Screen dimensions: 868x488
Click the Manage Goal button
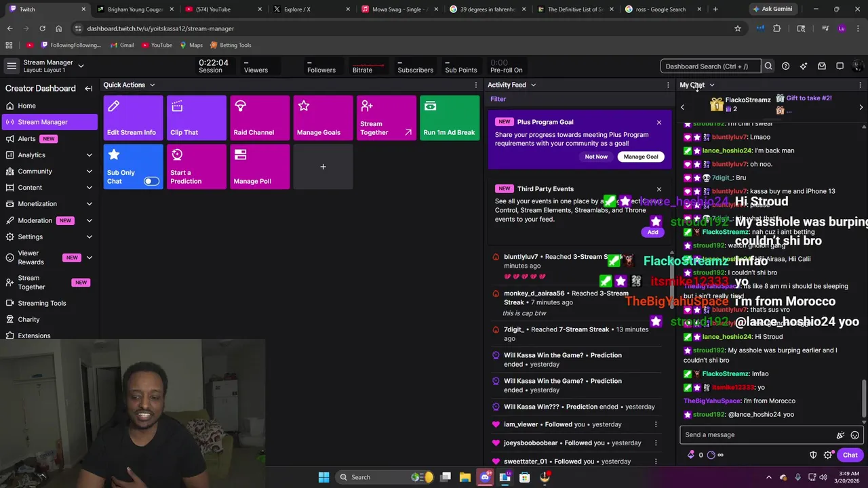pos(641,157)
